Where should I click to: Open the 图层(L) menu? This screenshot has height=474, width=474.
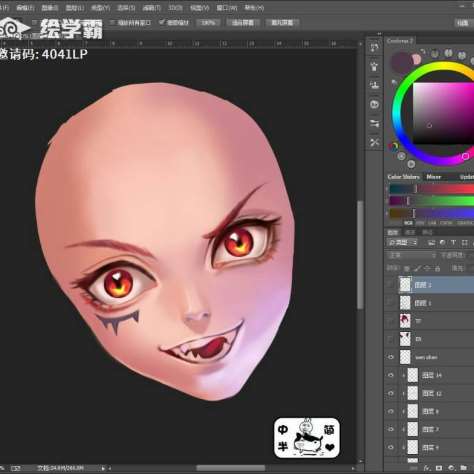tap(74, 7)
